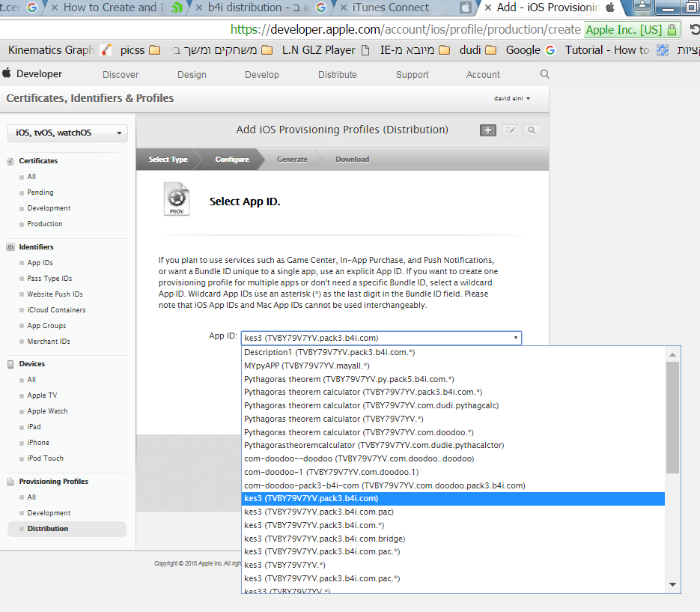Open Pass Type IDs
Viewport: 700px width, 612px height.
click(49, 279)
